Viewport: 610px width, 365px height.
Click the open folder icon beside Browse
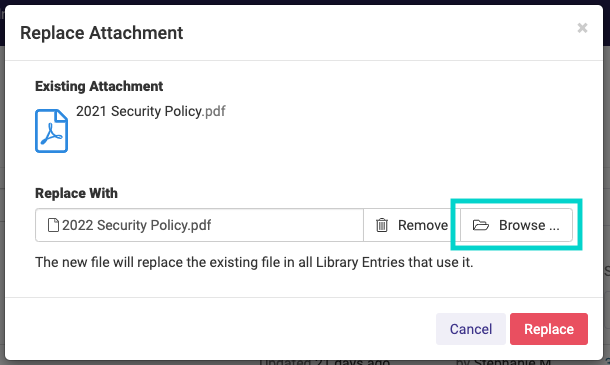pyautogui.click(x=480, y=225)
